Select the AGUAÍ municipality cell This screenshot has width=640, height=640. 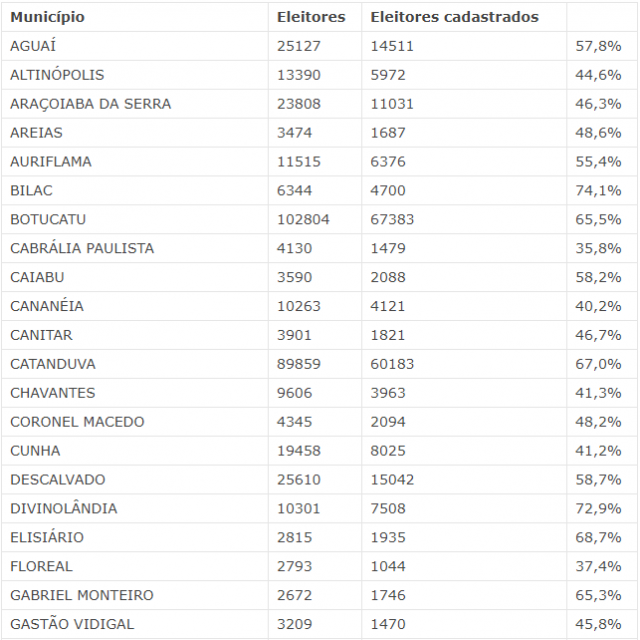click(33, 46)
